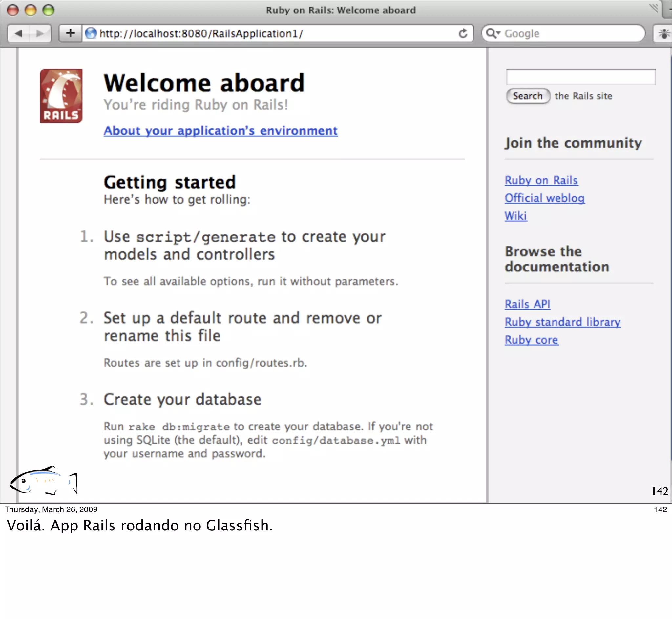Open the Google search magnifier dropdown
672x619 pixels.
click(x=493, y=33)
